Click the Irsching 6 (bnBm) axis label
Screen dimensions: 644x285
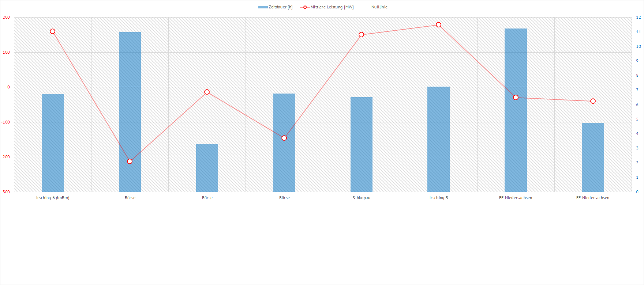click(53, 198)
